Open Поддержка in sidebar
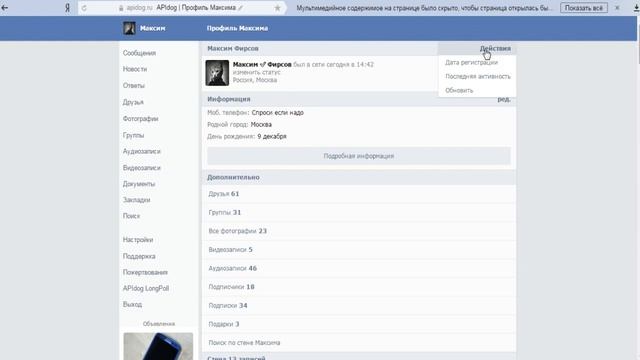 pos(139,256)
